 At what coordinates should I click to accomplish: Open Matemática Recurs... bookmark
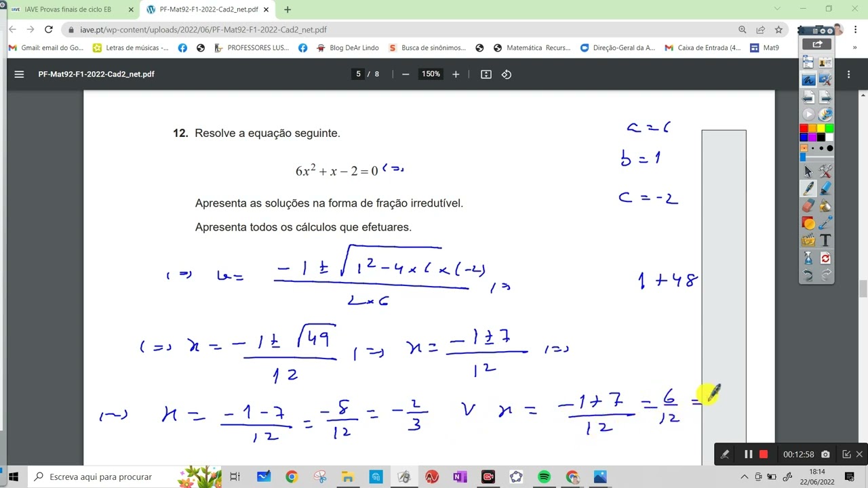point(532,48)
